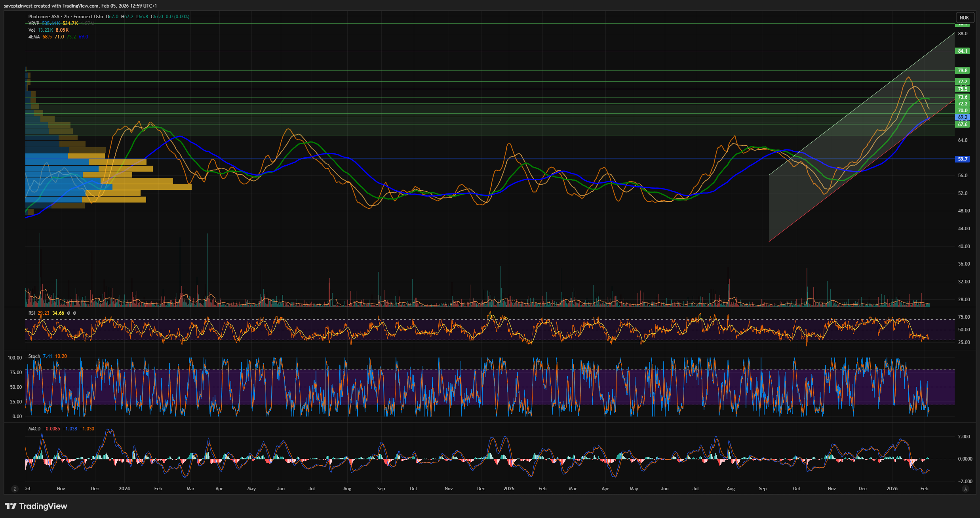Click the 2024 marker on time axis
Screen dimensions: 980x518
coord(124,489)
